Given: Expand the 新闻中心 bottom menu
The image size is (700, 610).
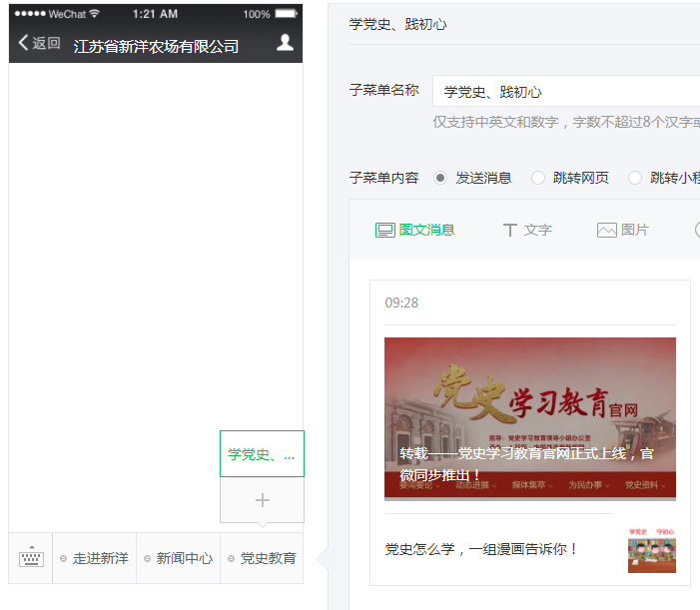Looking at the screenshot, I should pyautogui.click(x=179, y=558).
